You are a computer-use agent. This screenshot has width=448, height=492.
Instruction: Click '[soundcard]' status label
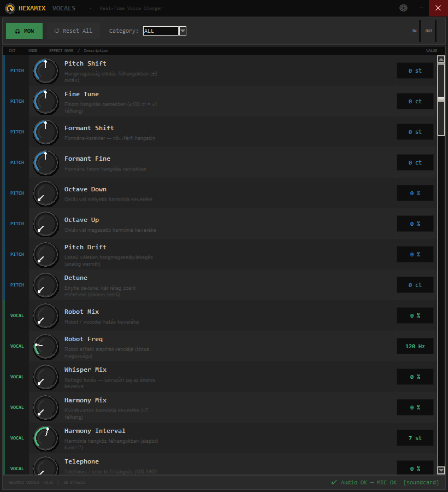pyautogui.click(x=421, y=482)
